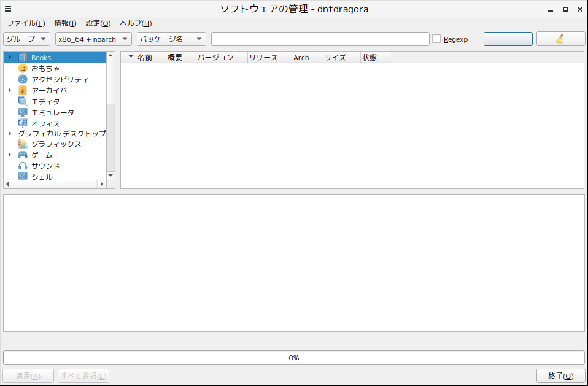Select the サウンド category row
Image resolution: width=588 pixels, height=386 pixels.
pos(55,166)
